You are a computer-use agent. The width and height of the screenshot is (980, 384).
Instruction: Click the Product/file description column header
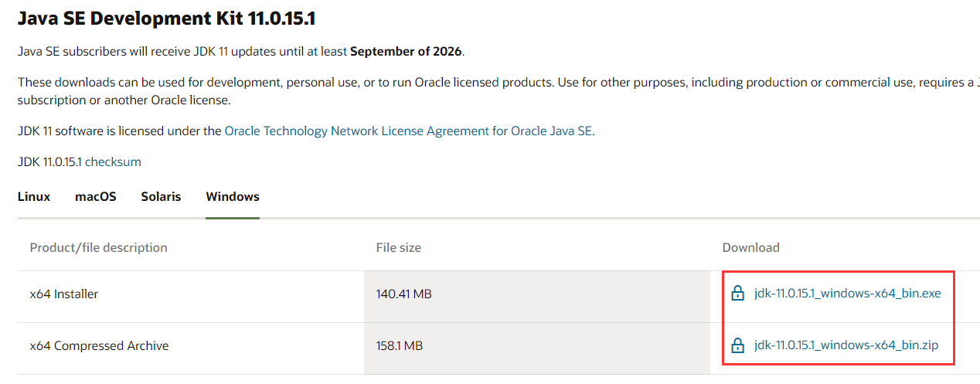click(98, 248)
